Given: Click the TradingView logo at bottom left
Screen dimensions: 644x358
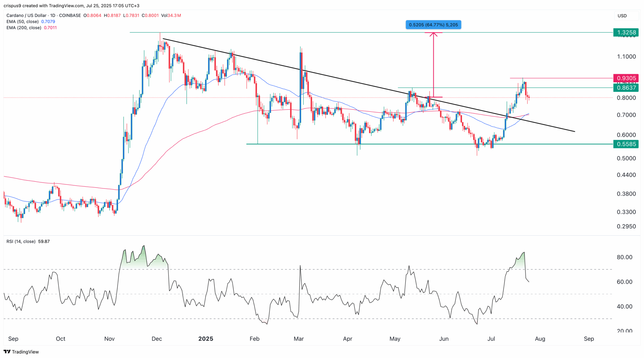Looking at the screenshot, I should click(20, 352).
